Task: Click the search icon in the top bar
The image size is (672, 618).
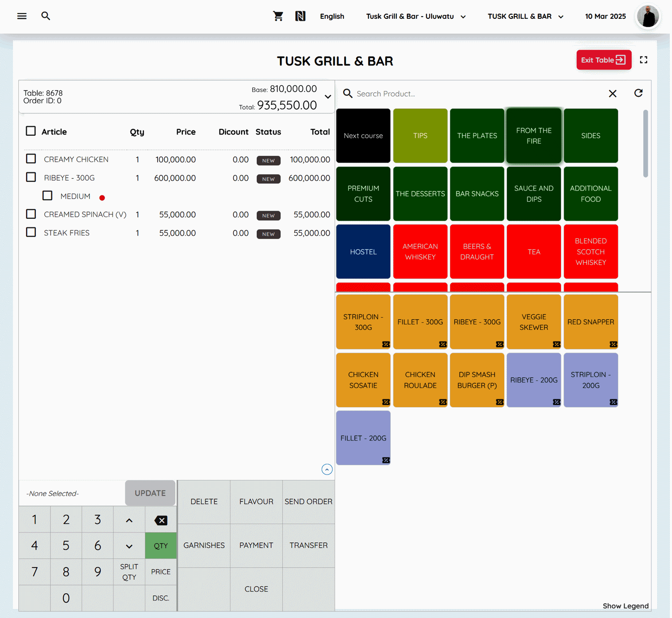Action: coord(45,16)
